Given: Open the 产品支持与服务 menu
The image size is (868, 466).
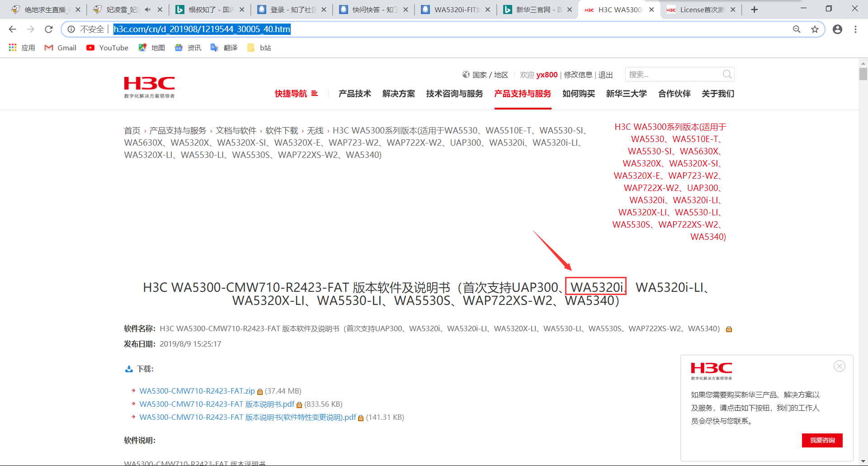Looking at the screenshot, I should pyautogui.click(x=523, y=94).
